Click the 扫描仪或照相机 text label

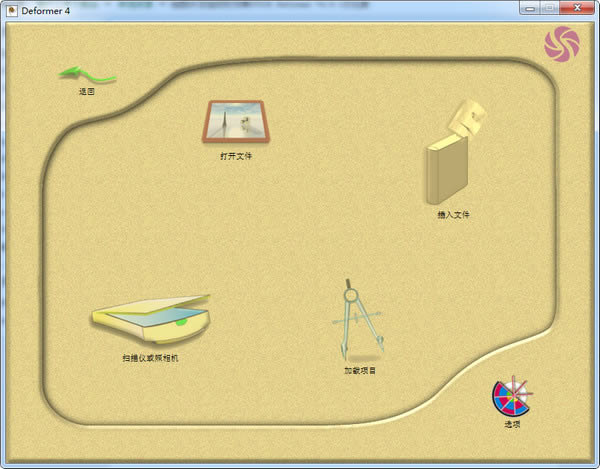(x=151, y=357)
